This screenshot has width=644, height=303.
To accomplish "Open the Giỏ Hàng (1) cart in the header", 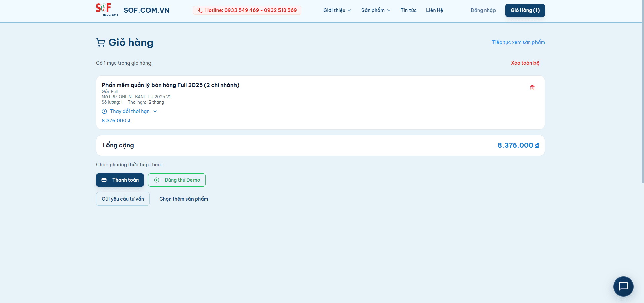I will [x=525, y=10].
